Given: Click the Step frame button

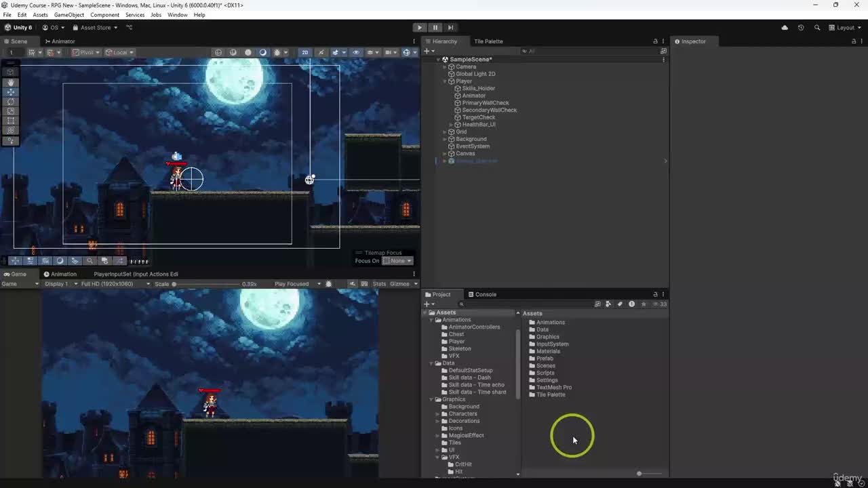Looking at the screenshot, I should [450, 27].
